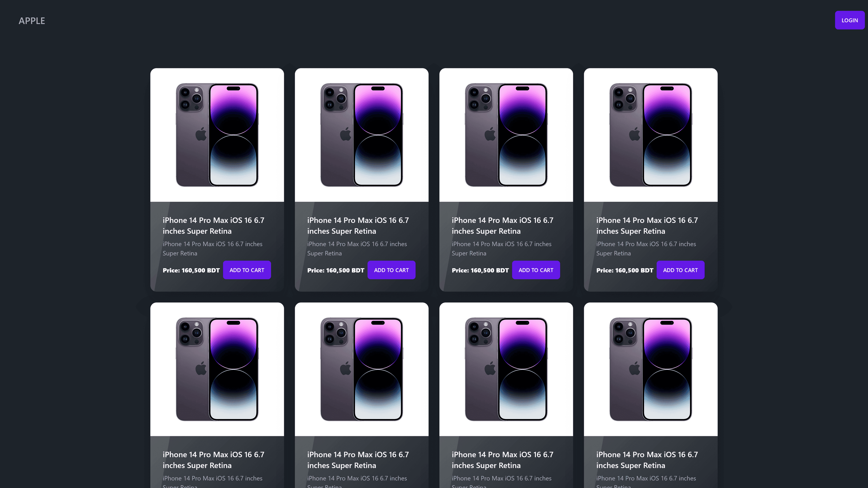Open the fourth top-row iPhone product image
This screenshot has width=868, height=488.
[x=651, y=135]
